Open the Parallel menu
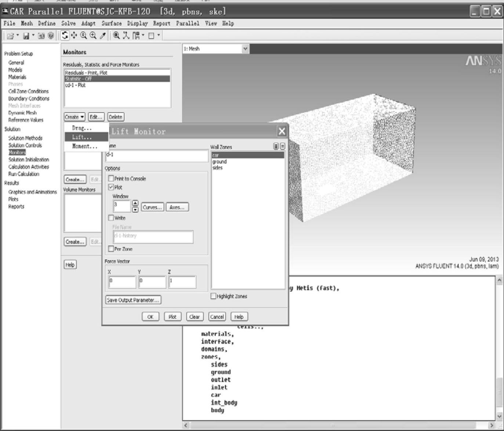 pyautogui.click(x=188, y=23)
